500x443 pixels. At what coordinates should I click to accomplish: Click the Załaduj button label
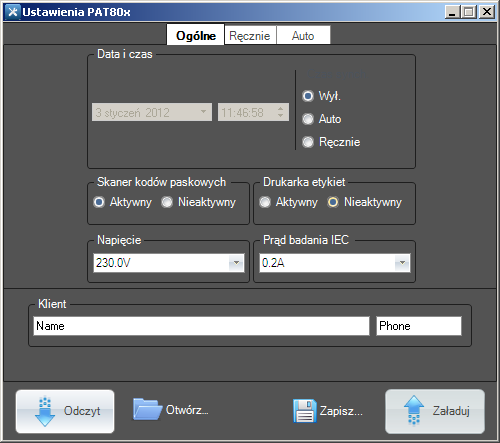(x=451, y=411)
